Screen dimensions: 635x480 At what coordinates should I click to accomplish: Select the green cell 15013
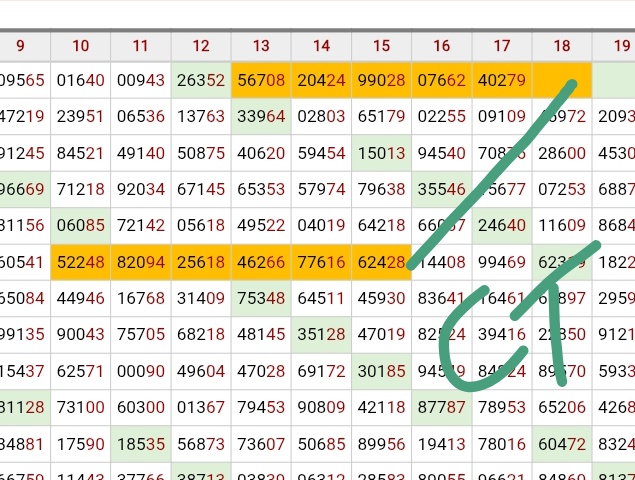coord(381,153)
